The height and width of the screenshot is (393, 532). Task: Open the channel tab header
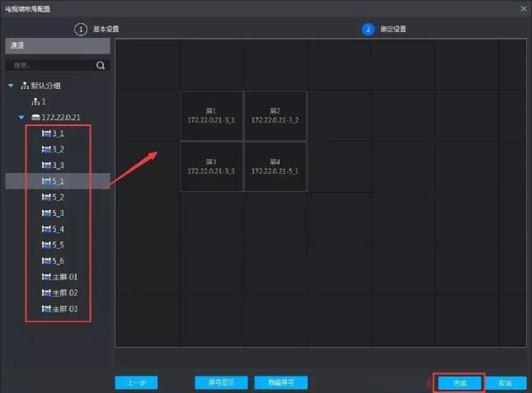(58, 46)
